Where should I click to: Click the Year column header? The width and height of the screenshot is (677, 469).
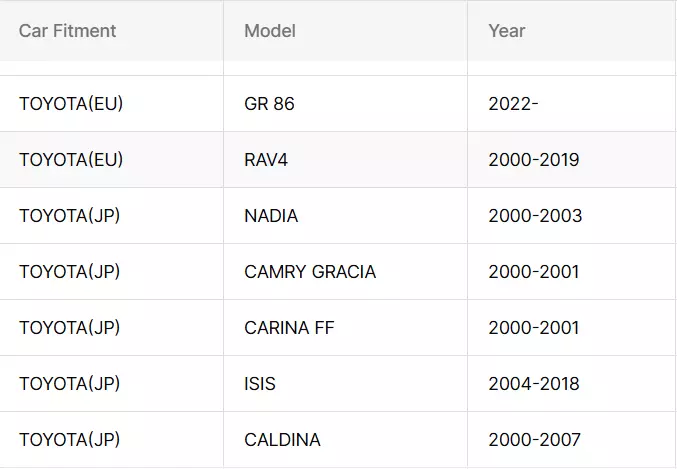(x=572, y=31)
